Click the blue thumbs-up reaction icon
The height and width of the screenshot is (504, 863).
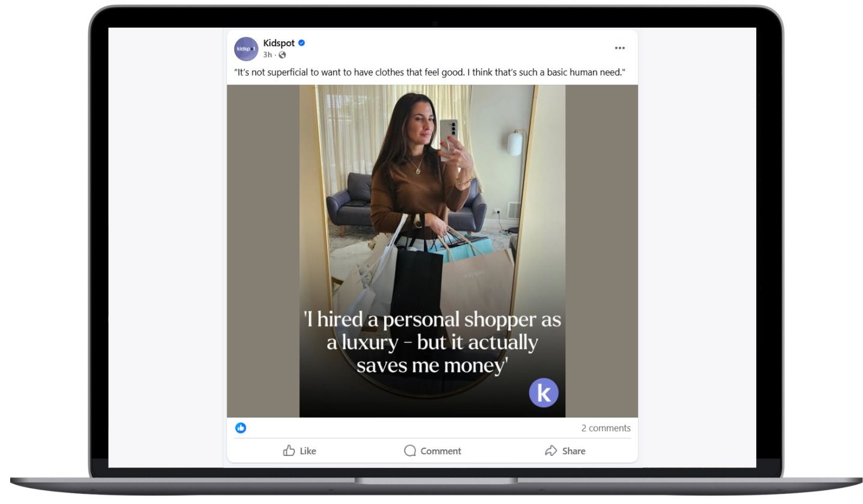(241, 428)
